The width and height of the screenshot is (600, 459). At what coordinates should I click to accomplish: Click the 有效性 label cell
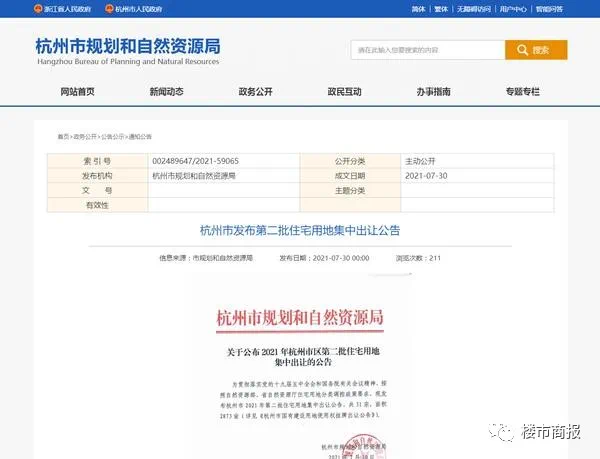pyautogui.click(x=98, y=205)
